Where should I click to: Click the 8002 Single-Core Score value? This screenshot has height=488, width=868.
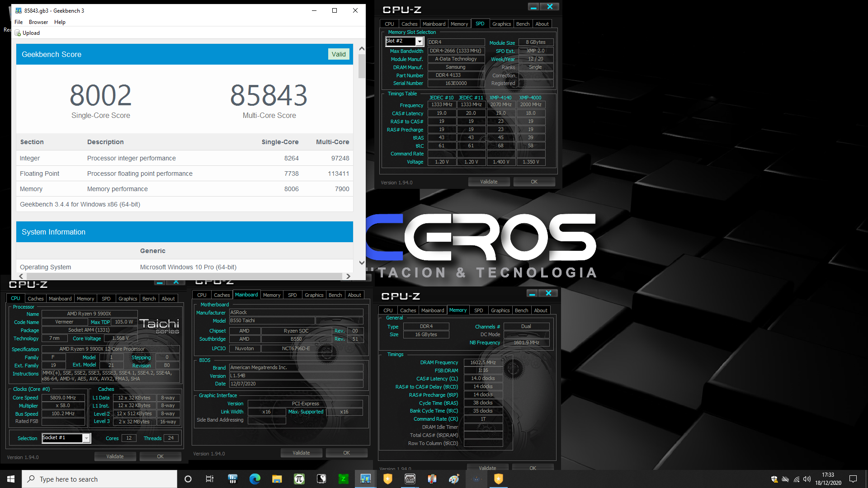(x=100, y=95)
